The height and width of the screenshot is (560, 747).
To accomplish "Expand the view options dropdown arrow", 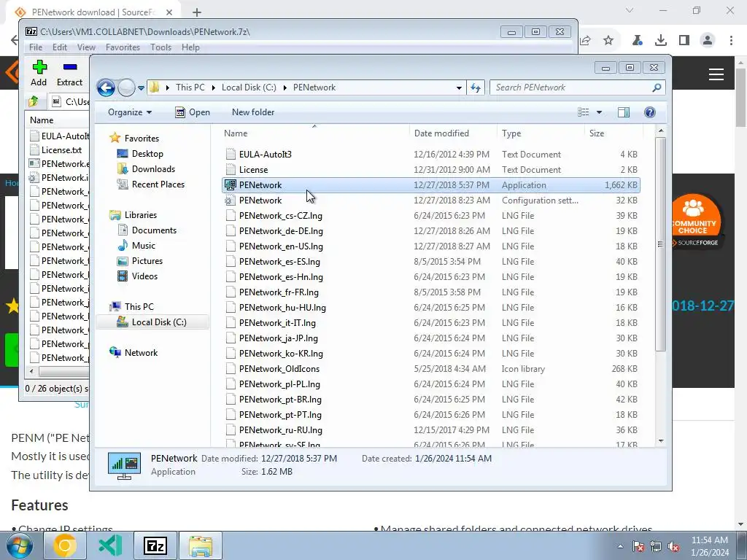I will [x=600, y=112].
